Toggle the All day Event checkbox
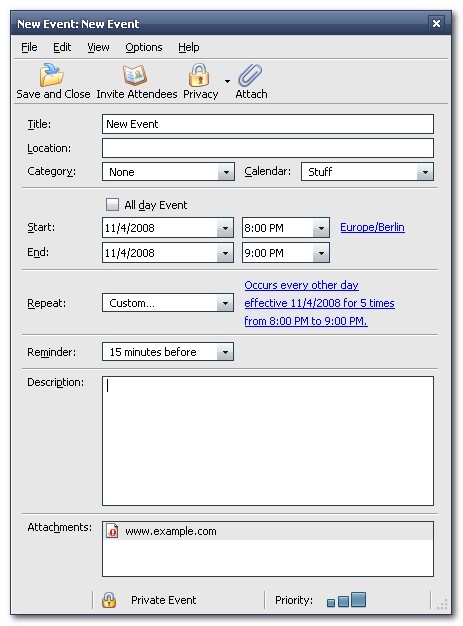Screen dimensions: 463x626 (x=112, y=205)
